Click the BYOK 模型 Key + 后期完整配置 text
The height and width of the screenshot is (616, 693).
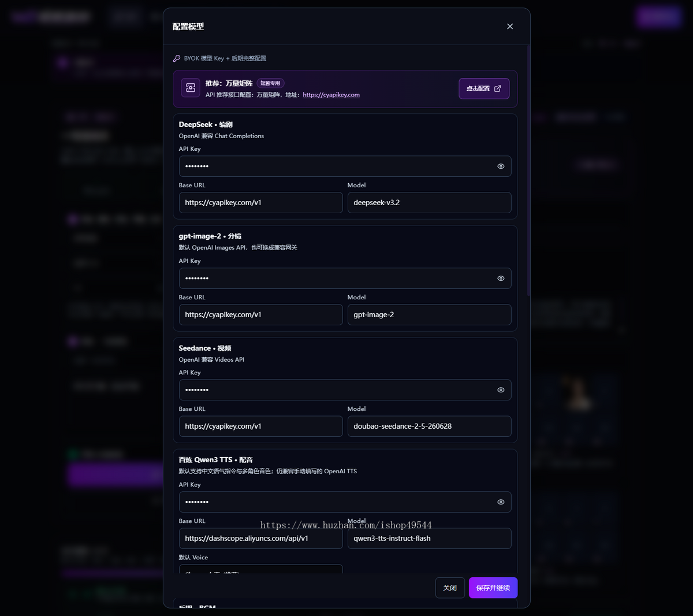coord(225,58)
